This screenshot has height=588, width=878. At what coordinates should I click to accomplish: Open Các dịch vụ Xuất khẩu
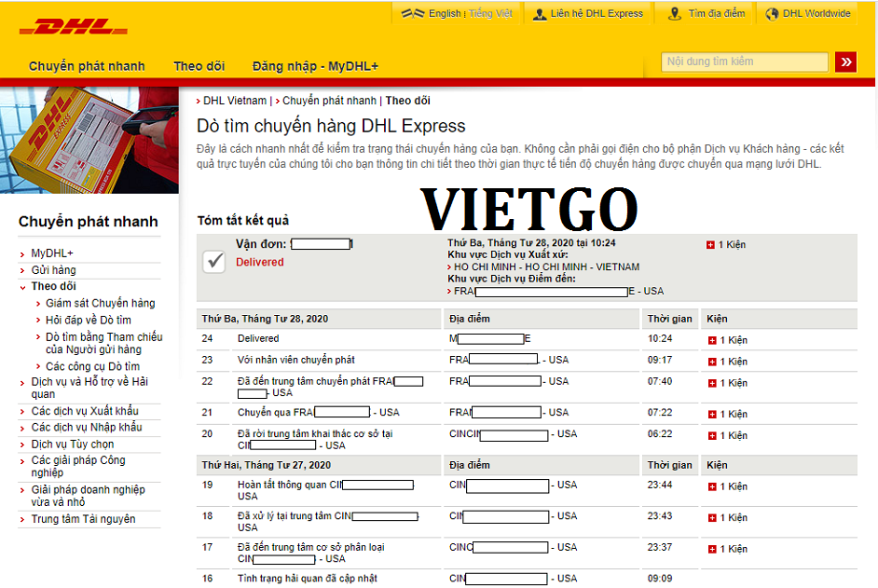coord(85,411)
